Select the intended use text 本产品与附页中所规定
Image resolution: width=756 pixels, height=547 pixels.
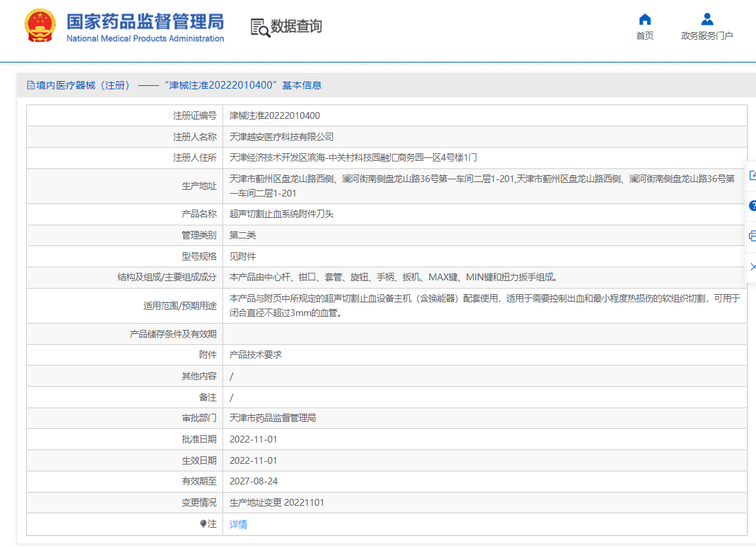(485, 306)
